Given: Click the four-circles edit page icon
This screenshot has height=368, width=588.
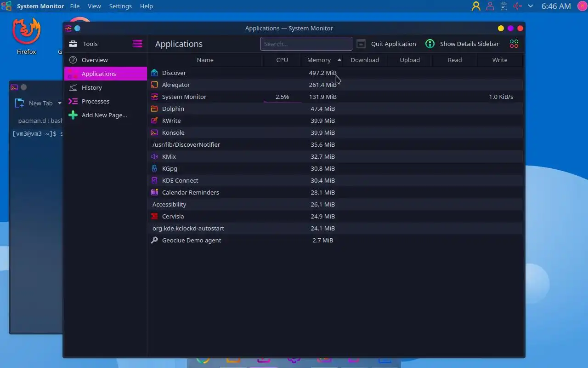Looking at the screenshot, I should click(514, 44).
